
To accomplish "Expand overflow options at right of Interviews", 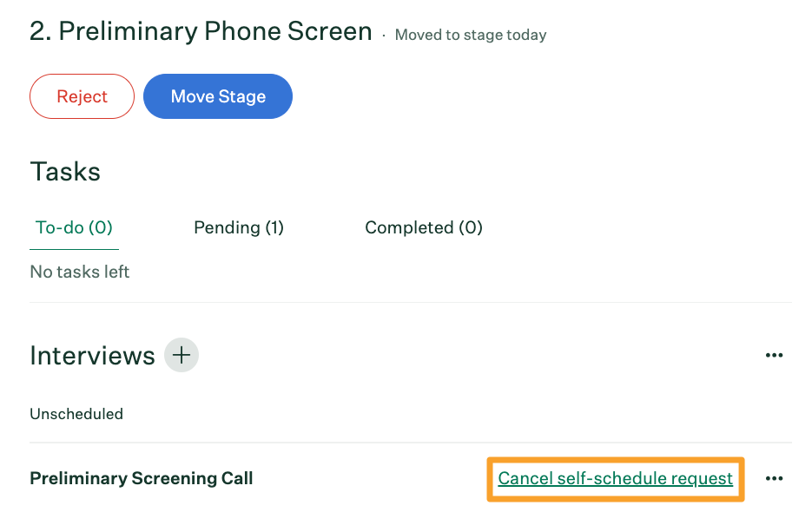I will (x=774, y=355).
